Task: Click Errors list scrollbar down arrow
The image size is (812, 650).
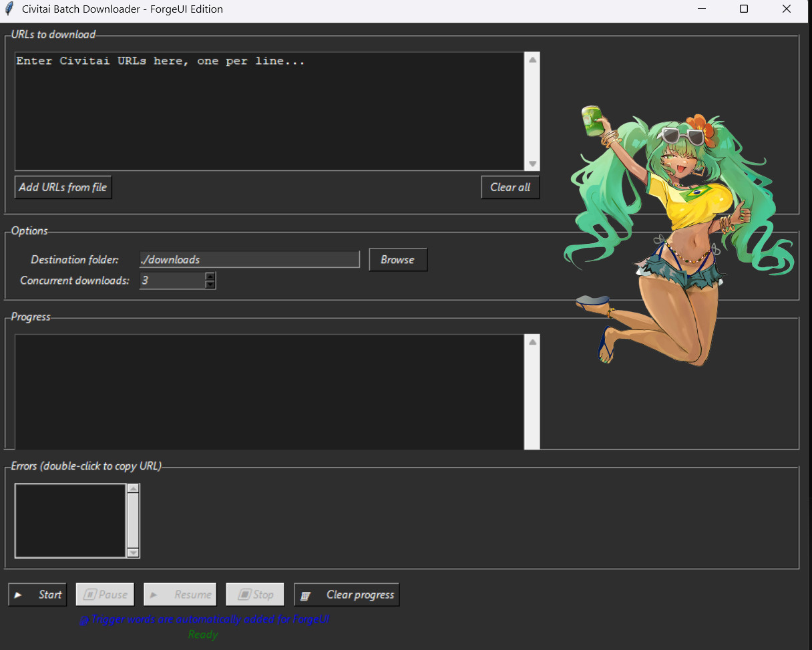Action: coord(133,552)
